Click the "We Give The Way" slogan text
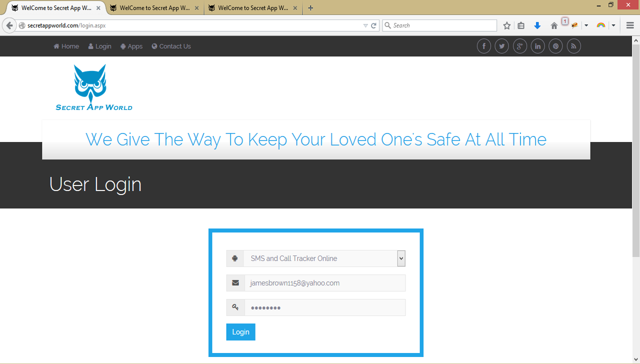The height and width of the screenshot is (364, 640). (x=316, y=139)
